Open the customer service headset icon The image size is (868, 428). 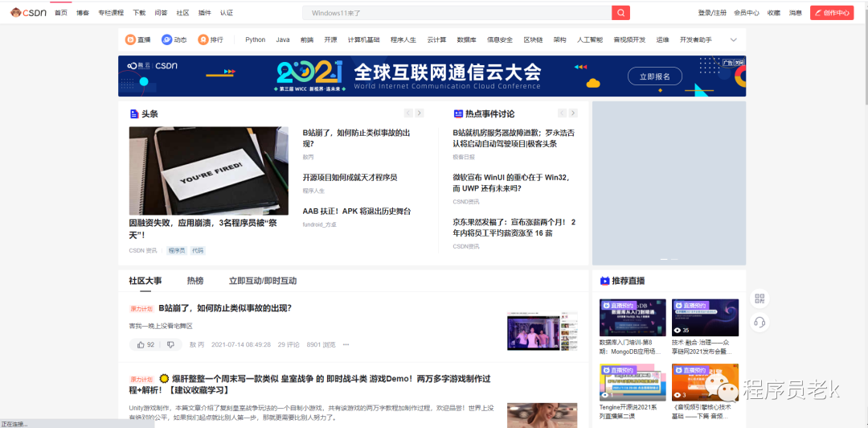(759, 322)
